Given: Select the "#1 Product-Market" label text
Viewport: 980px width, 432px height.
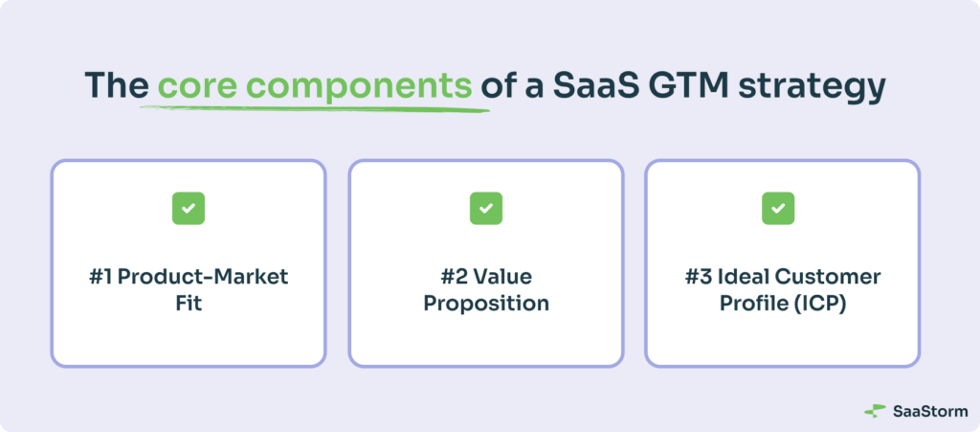Looking at the screenshot, I should [x=189, y=277].
